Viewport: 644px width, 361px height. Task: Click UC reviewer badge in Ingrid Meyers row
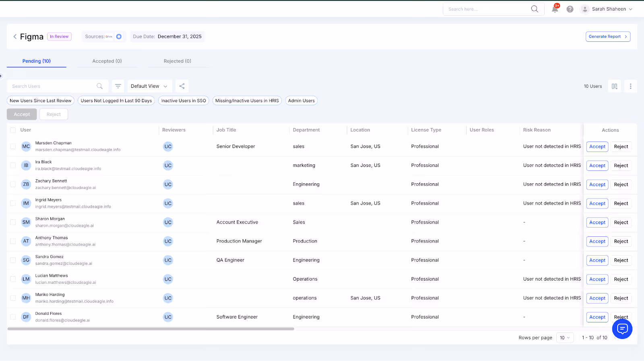click(168, 203)
